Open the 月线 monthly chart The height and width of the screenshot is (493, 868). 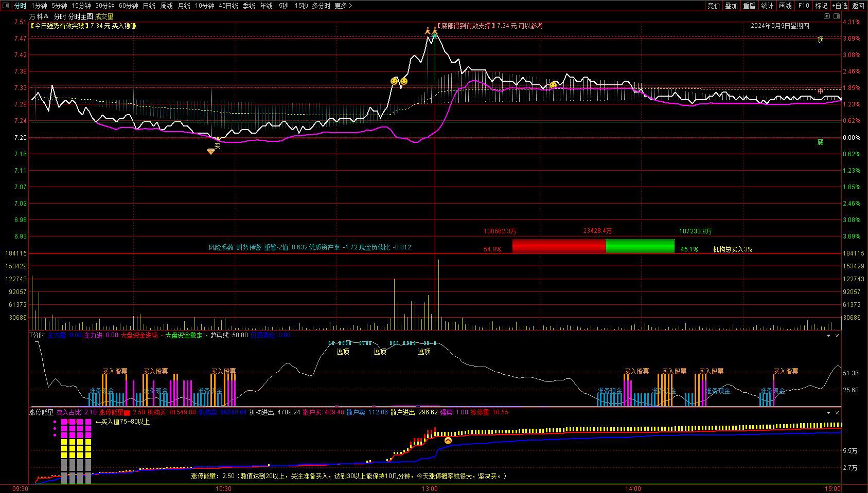[184, 6]
